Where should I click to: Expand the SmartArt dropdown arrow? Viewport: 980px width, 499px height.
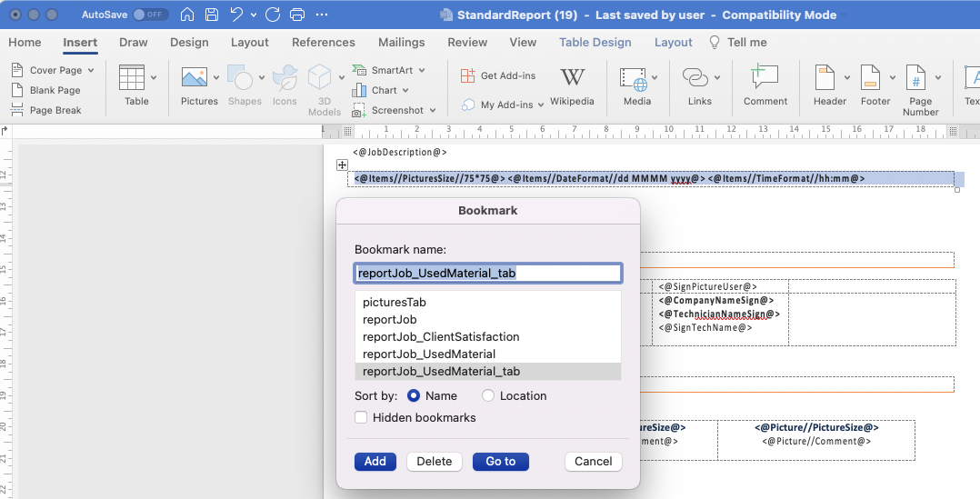(422, 71)
